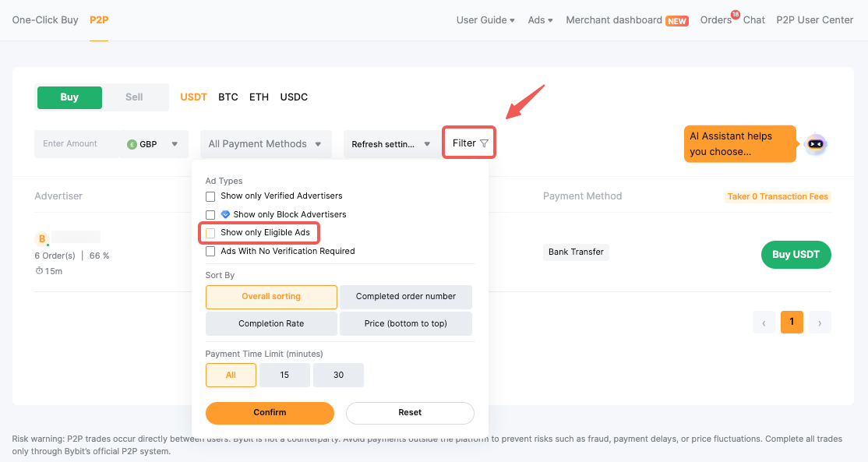Click the Orders notification badge
The width and height of the screenshot is (868, 462).
coord(735,14)
